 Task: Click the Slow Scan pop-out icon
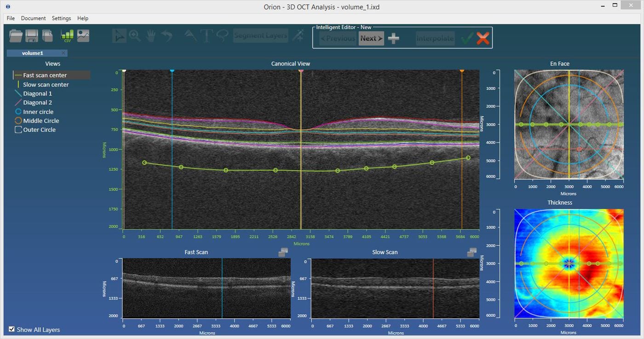[471, 252]
